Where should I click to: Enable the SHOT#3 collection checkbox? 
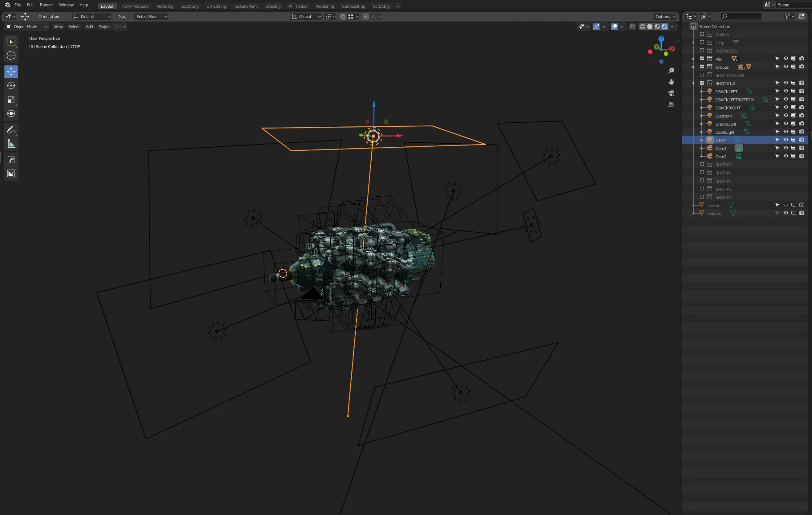702,165
